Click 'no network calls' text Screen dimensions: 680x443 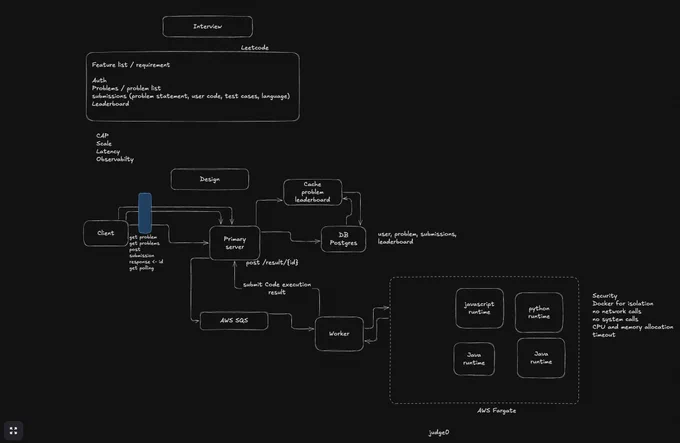pyautogui.click(x=617, y=311)
